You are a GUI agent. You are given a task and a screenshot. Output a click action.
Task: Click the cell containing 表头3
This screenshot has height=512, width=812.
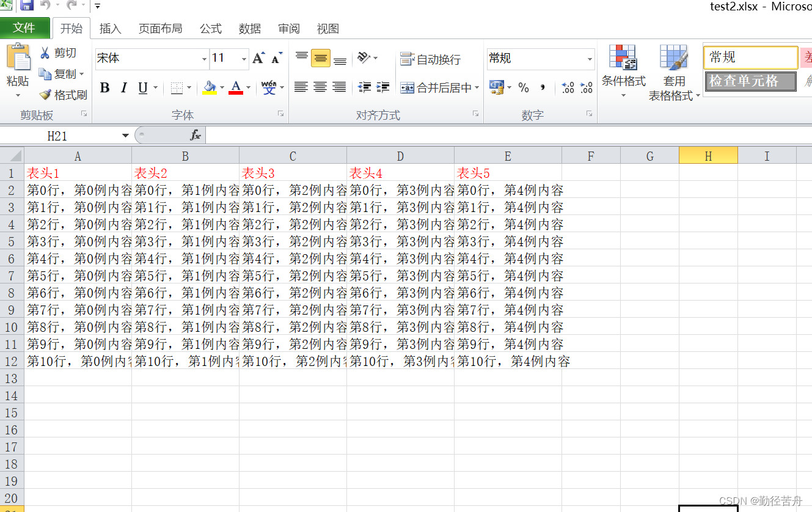293,173
